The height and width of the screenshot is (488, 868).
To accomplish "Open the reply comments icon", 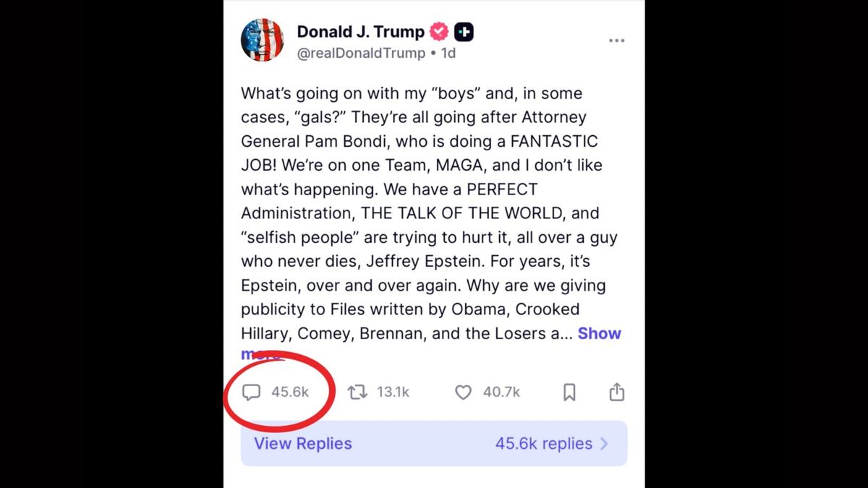I will [x=252, y=391].
